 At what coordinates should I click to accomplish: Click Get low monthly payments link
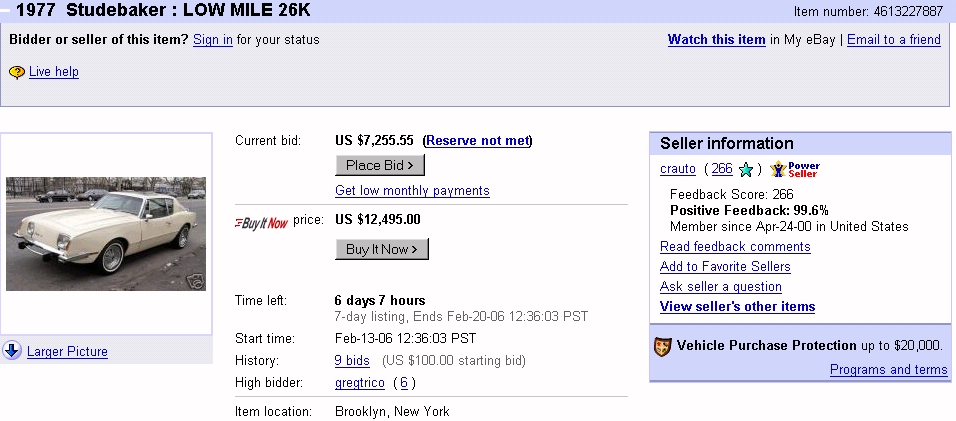click(412, 191)
